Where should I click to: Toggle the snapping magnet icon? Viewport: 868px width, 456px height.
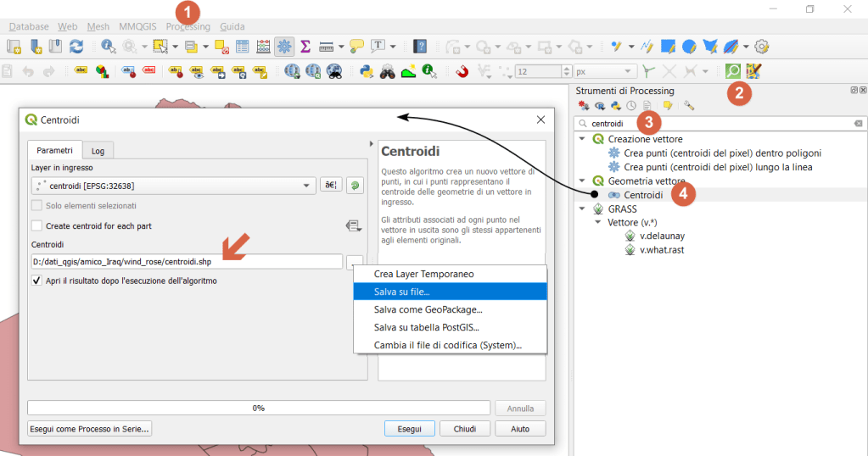tap(462, 72)
